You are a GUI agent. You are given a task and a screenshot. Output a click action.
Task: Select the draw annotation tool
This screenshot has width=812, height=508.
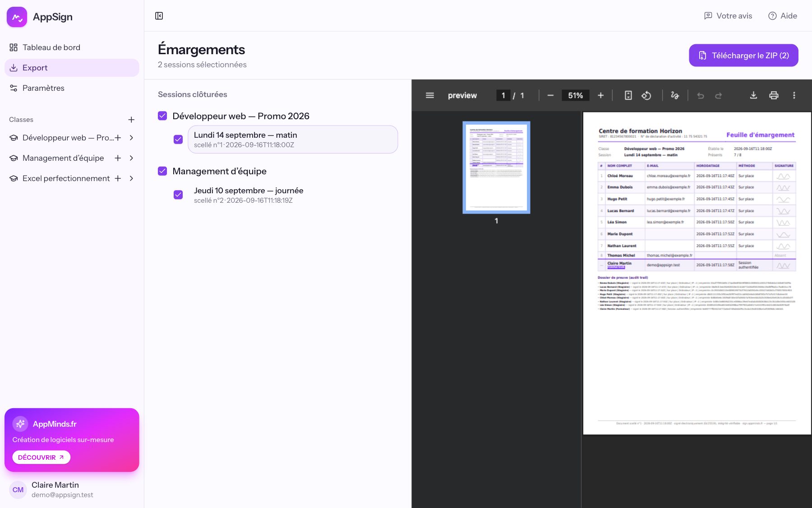[x=675, y=95]
